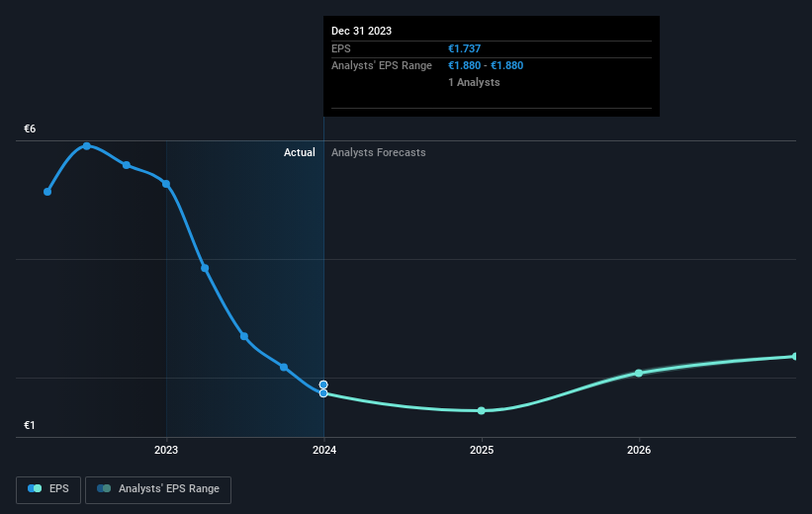Click the 2025 forecast data point
Image resolution: width=812 pixels, height=514 pixels.
point(481,410)
